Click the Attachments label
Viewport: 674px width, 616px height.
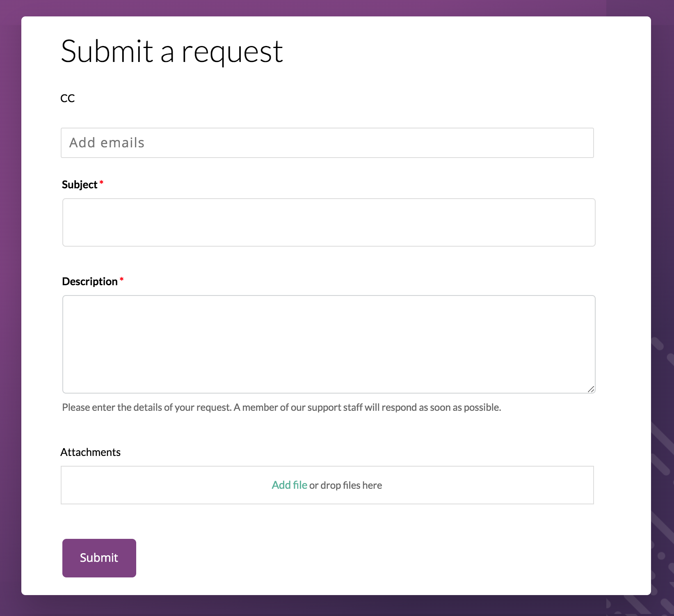(90, 452)
